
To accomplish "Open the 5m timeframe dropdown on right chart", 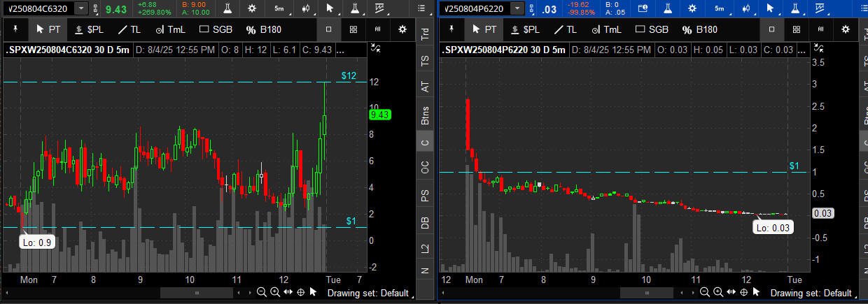I will tap(719, 8).
